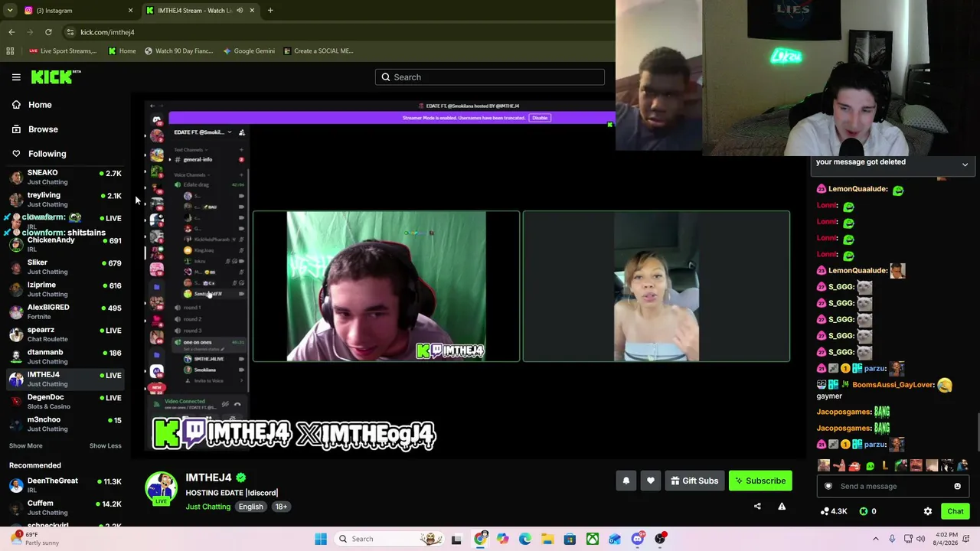Click the Just Chatting category link

click(x=207, y=507)
